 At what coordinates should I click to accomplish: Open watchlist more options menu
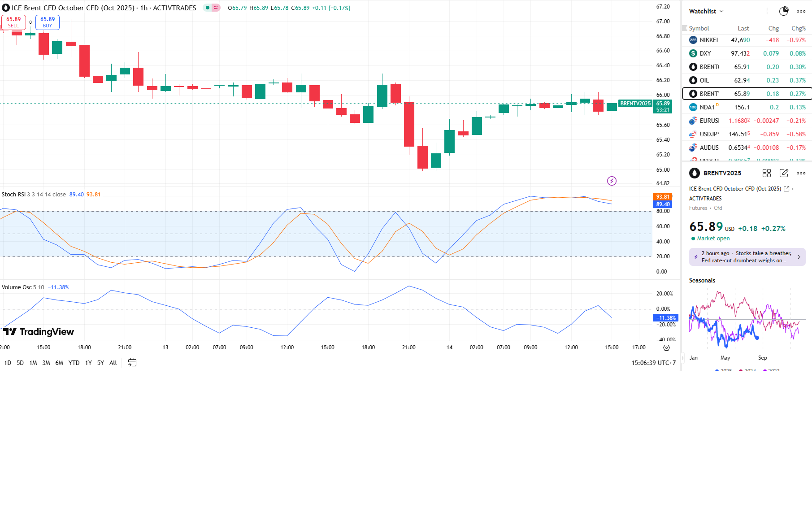pos(801,11)
